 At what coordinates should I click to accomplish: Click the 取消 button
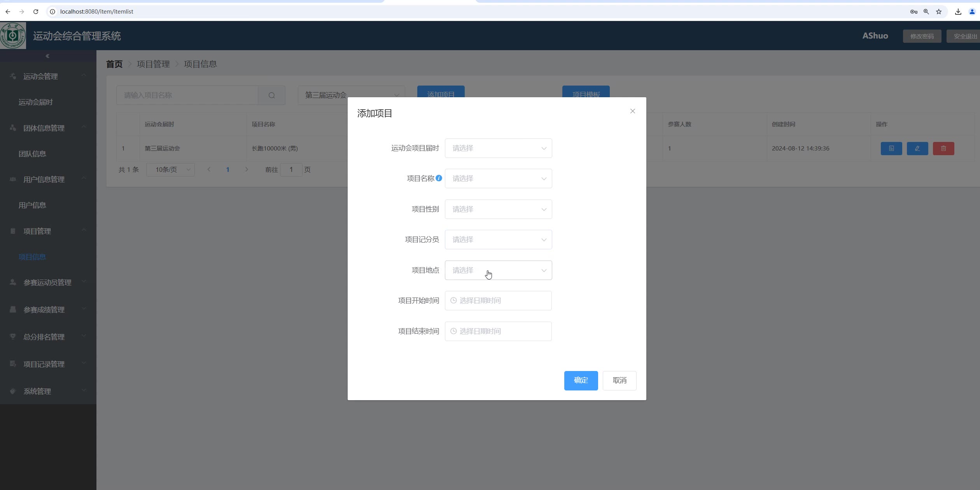click(619, 380)
